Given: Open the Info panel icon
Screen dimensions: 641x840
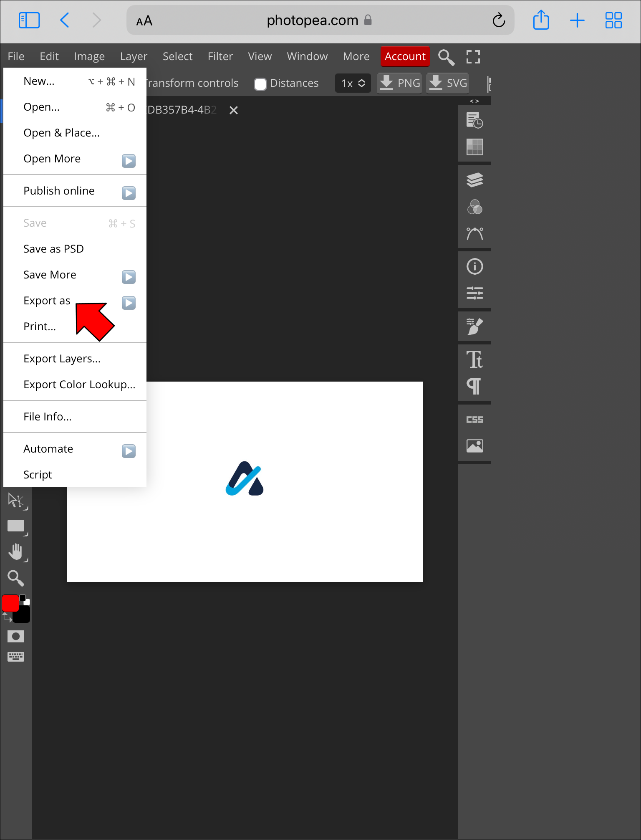Looking at the screenshot, I should pos(474,266).
